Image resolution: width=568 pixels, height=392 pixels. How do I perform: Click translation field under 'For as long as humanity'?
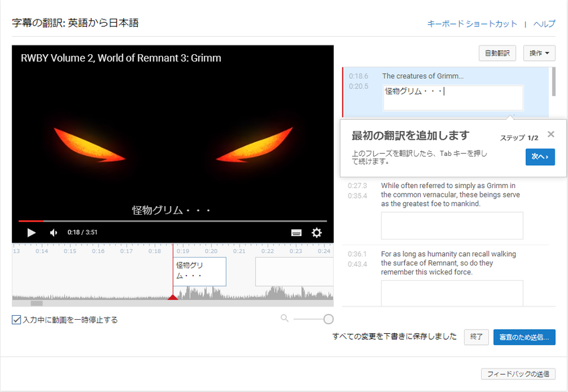452,293
